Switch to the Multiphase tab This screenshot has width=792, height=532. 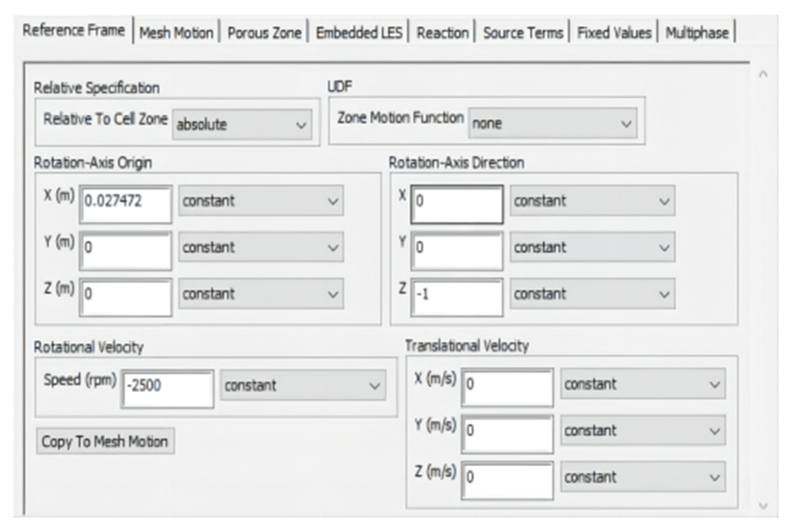tap(697, 33)
